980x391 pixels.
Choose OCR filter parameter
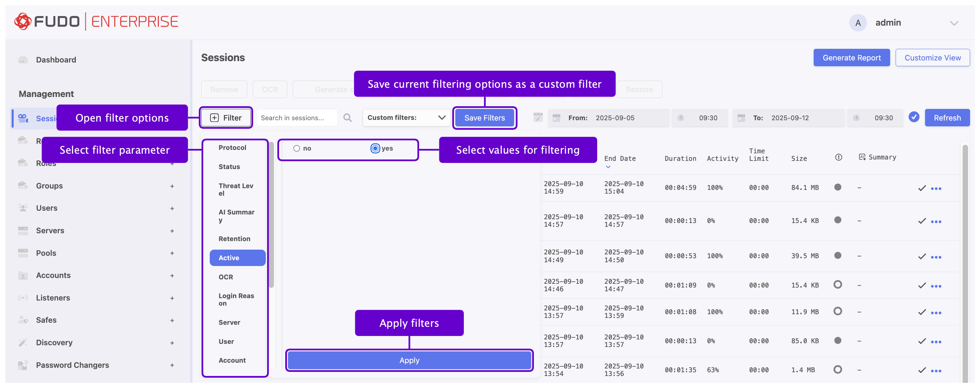click(225, 277)
